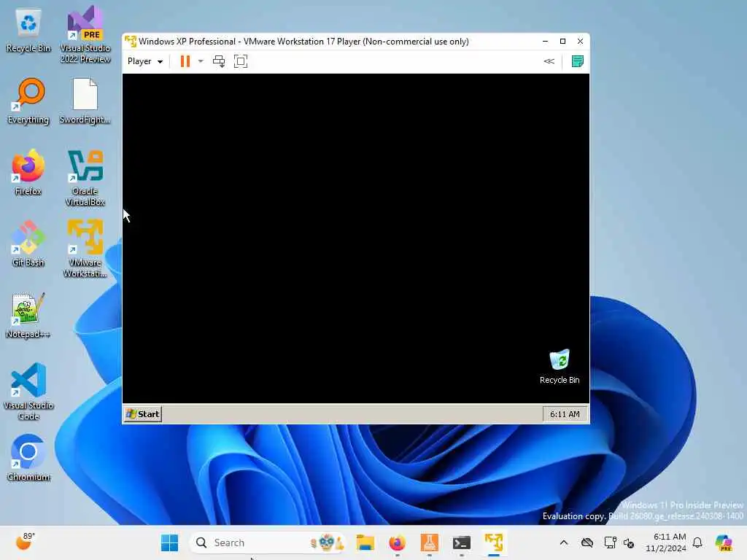
Task: Select the Visual Studio Code shortcut
Action: coord(28,392)
